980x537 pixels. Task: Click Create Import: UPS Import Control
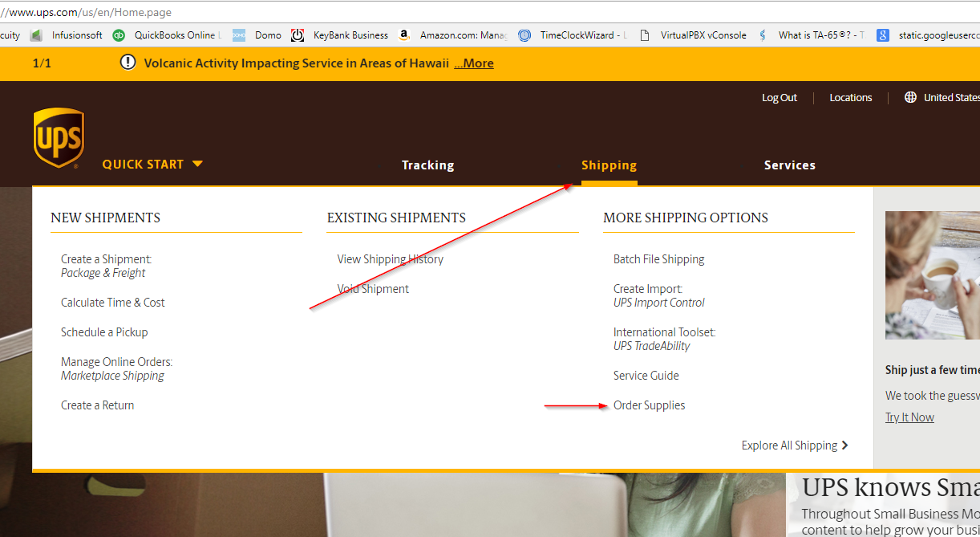(658, 295)
